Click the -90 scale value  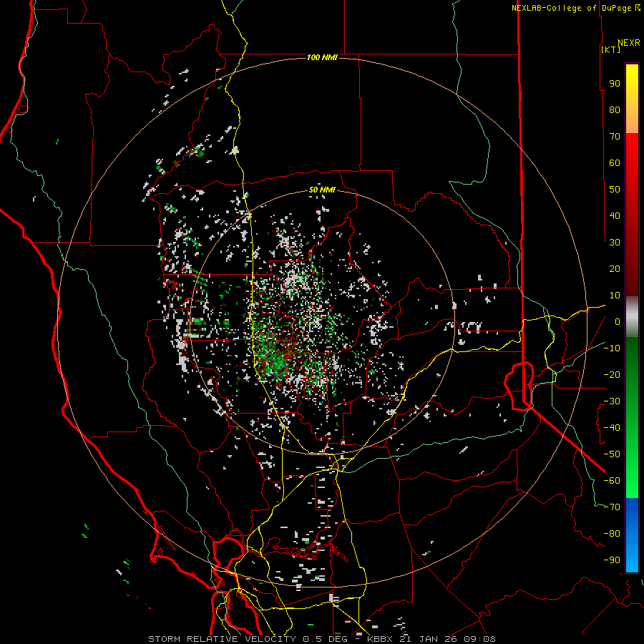point(612,560)
